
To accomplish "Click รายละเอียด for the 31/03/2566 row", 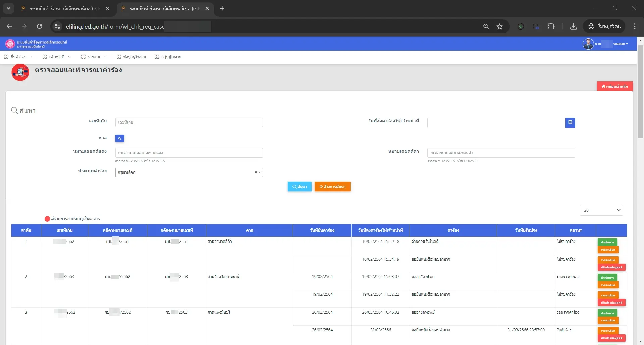I will click(x=608, y=331).
